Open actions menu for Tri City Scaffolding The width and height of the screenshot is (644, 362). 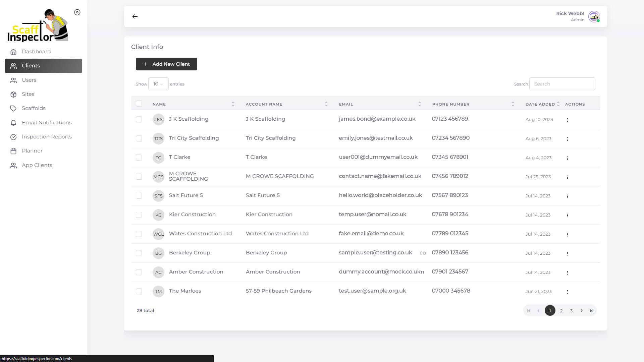click(x=567, y=139)
